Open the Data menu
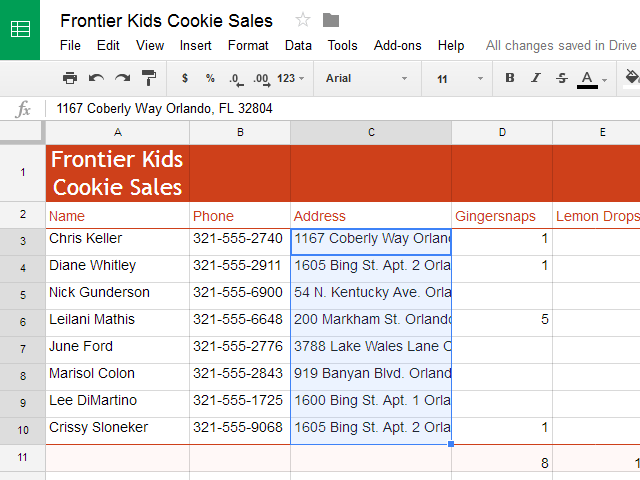Screen dimensions: 640x480 click(298, 45)
